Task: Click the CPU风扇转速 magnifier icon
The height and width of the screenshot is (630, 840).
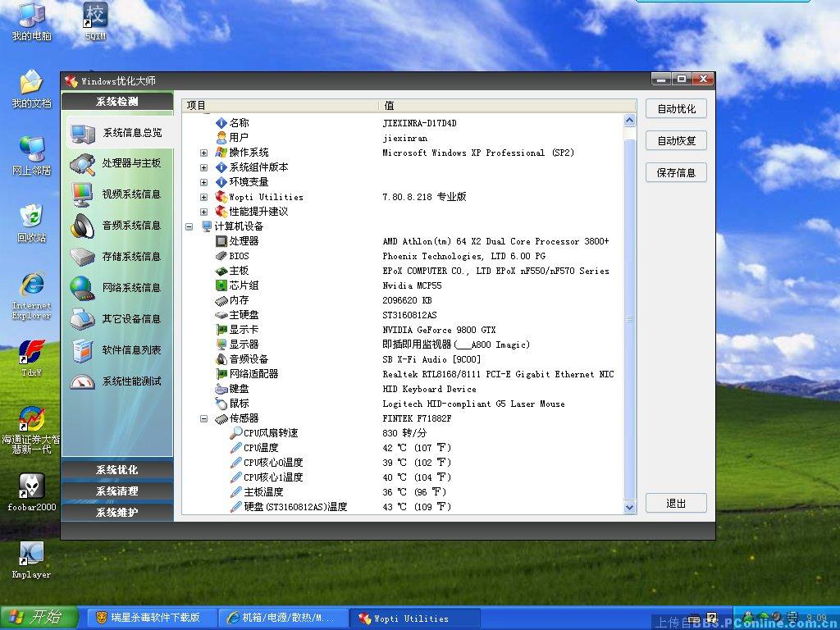Action: [x=235, y=433]
